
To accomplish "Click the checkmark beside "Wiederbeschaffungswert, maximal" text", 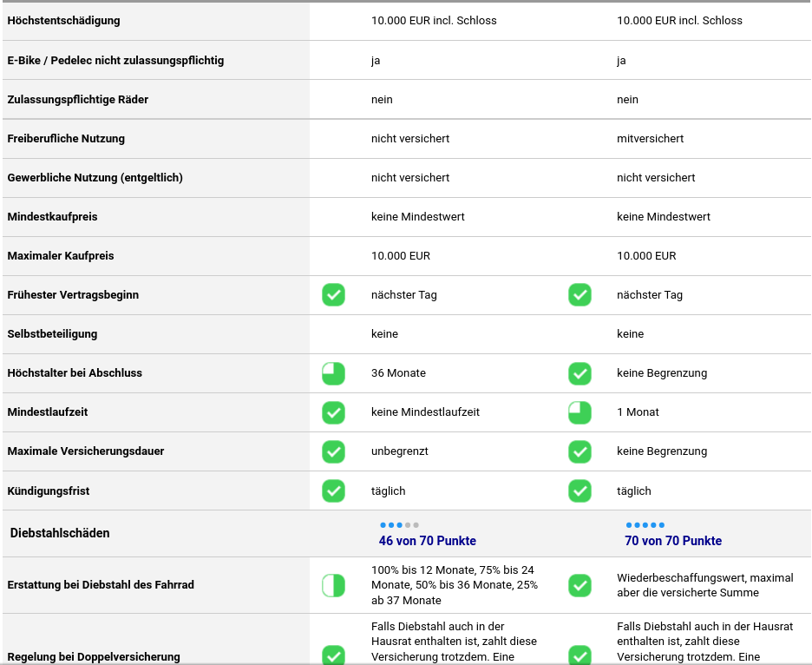I will tap(580, 585).
